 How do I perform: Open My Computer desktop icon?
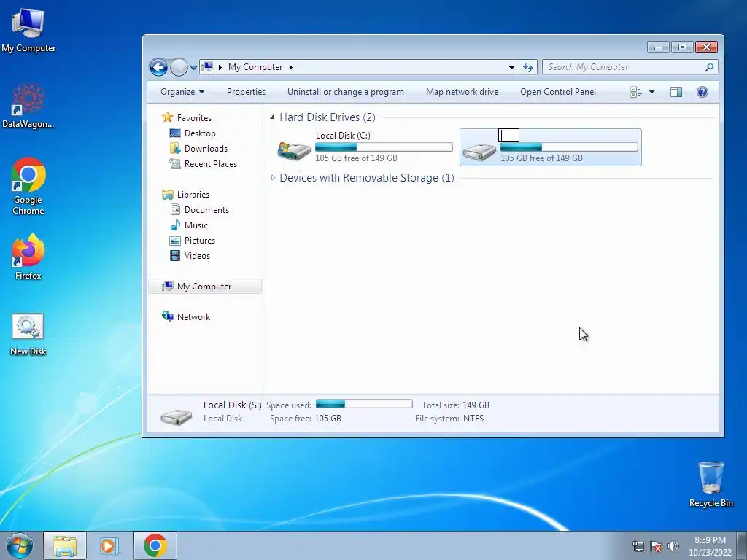click(x=28, y=30)
